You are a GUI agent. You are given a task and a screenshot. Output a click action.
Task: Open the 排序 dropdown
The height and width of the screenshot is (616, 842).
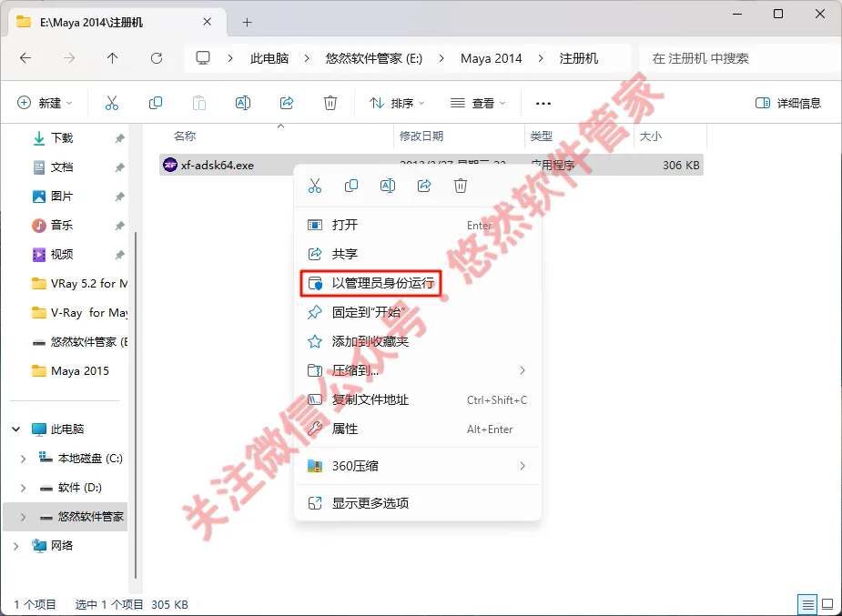pos(397,103)
